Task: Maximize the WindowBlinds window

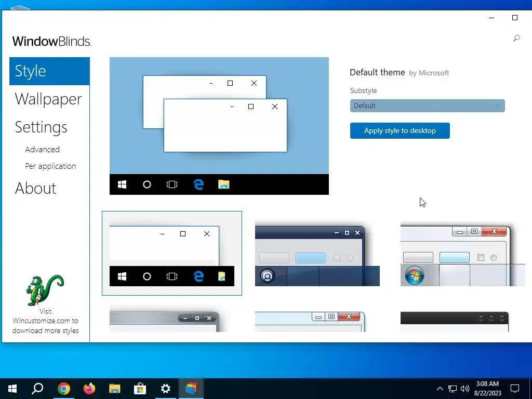Action: pyautogui.click(x=515, y=18)
